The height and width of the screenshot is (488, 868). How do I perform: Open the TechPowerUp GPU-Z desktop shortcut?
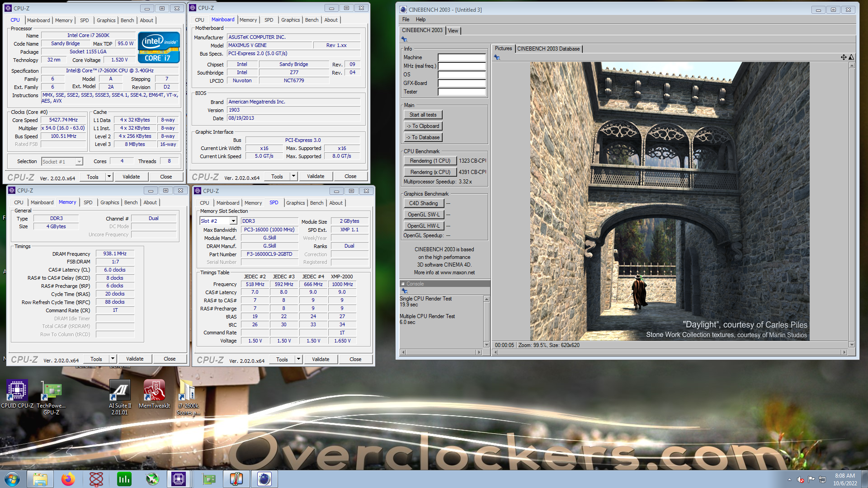click(x=51, y=398)
